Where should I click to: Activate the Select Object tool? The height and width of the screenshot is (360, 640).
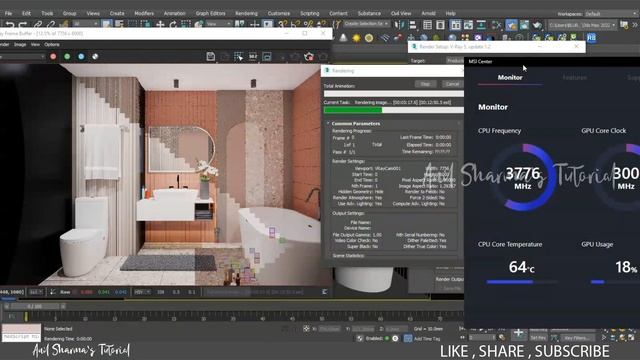point(107,24)
